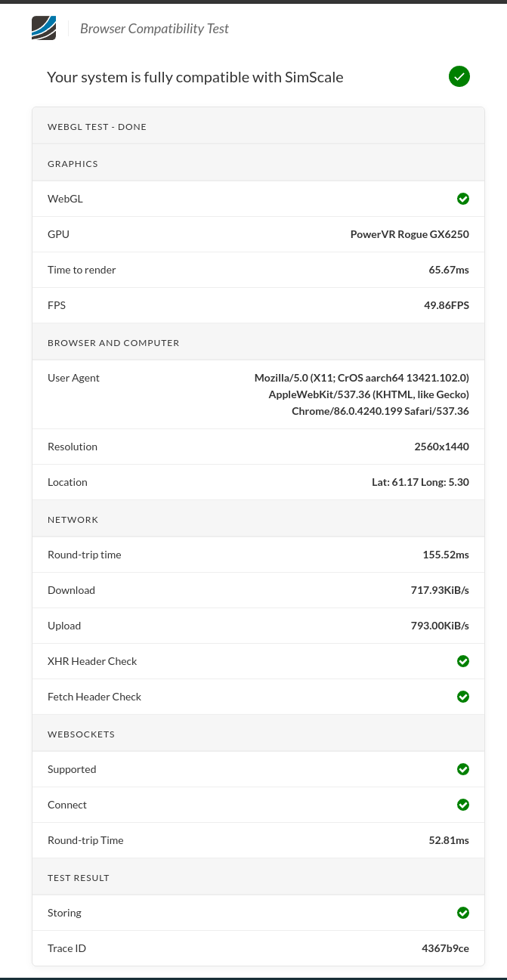Click the WebGL green check icon
This screenshot has width=507, height=980.
point(463,199)
